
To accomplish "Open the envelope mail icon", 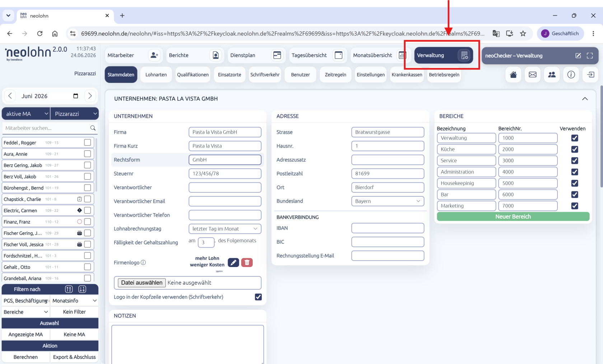I will 533,75.
